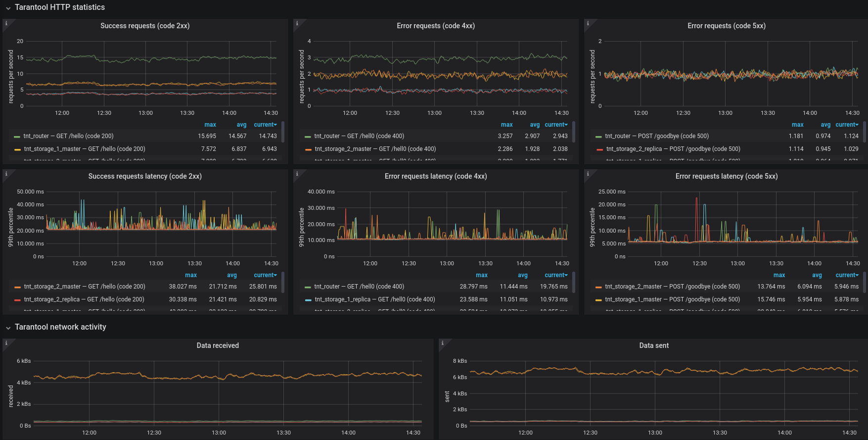868x440 pixels.
Task: Open info icon on Error requests (code 5xx) panel
Action: [588, 23]
